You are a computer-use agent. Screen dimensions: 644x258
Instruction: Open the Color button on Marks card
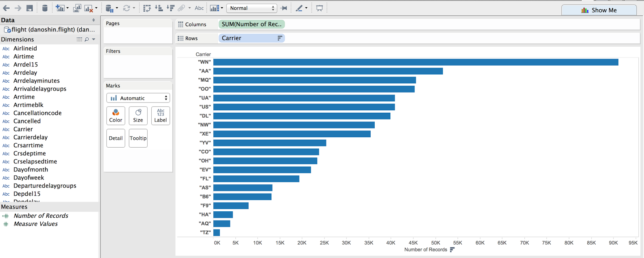[116, 116]
